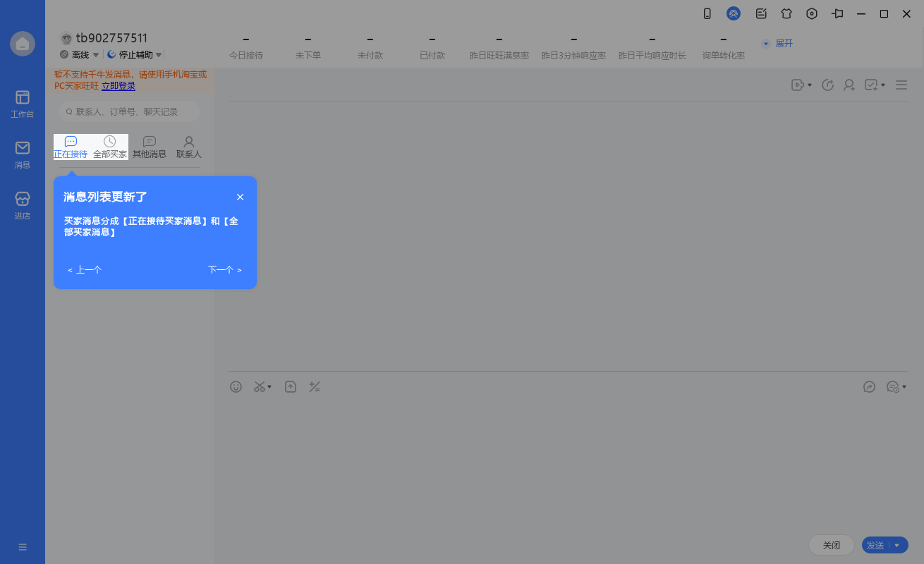
Task: Expand the 离线 offline status dropdown
Action: pyautogui.click(x=96, y=54)
